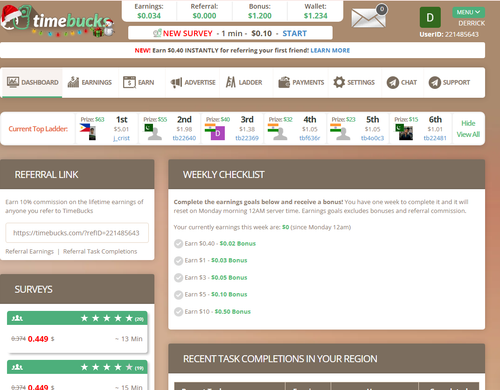500x390 pixels.
Task: Click the Referral value $0.000
Action: [x=204, y=16]
